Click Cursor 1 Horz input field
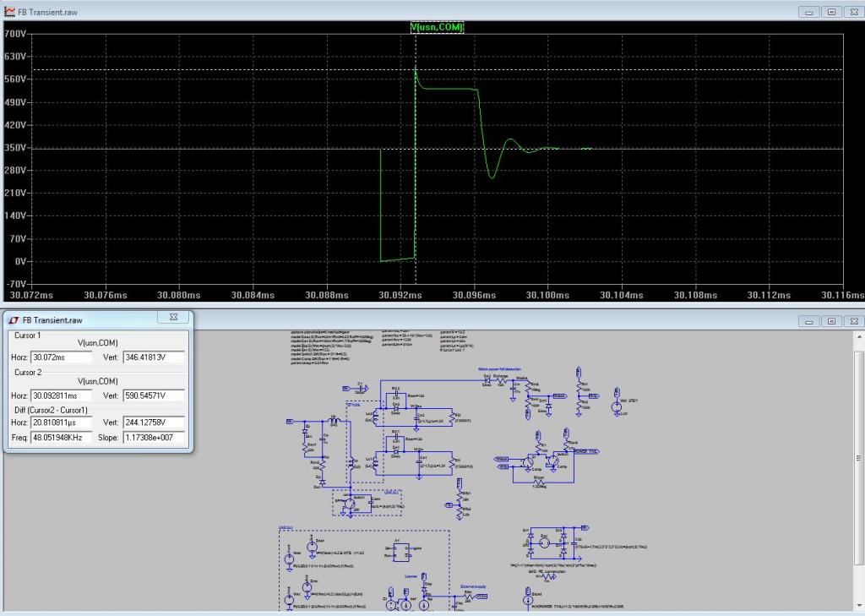The image size is (865, 616). (x=61, y=357)
